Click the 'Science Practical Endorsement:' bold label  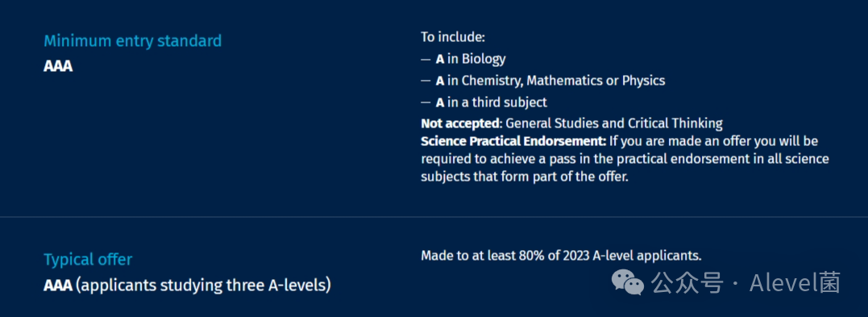[513, 141]
